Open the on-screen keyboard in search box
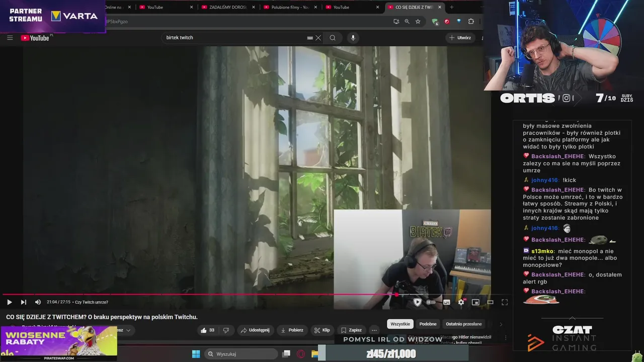644x362 pixels. coord(310,38)
